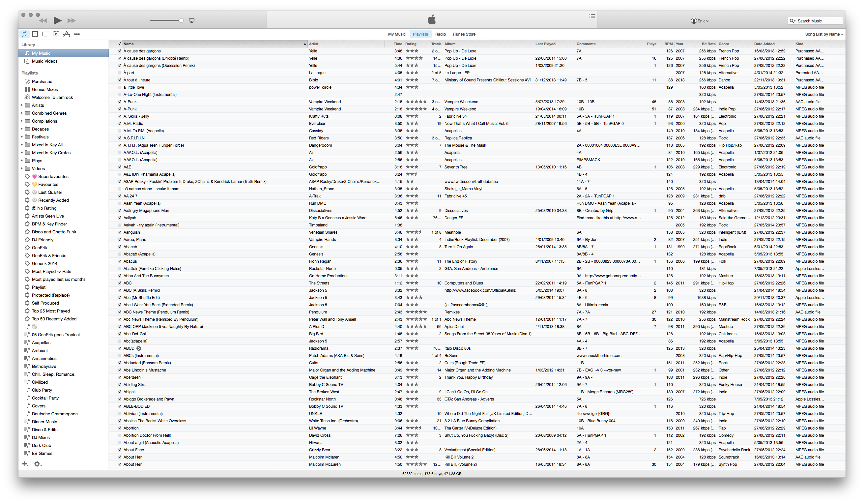This screenshot has height=504, width=864.
Task: Expand the Artists playlist folder
Action: [x=22, y=105]
